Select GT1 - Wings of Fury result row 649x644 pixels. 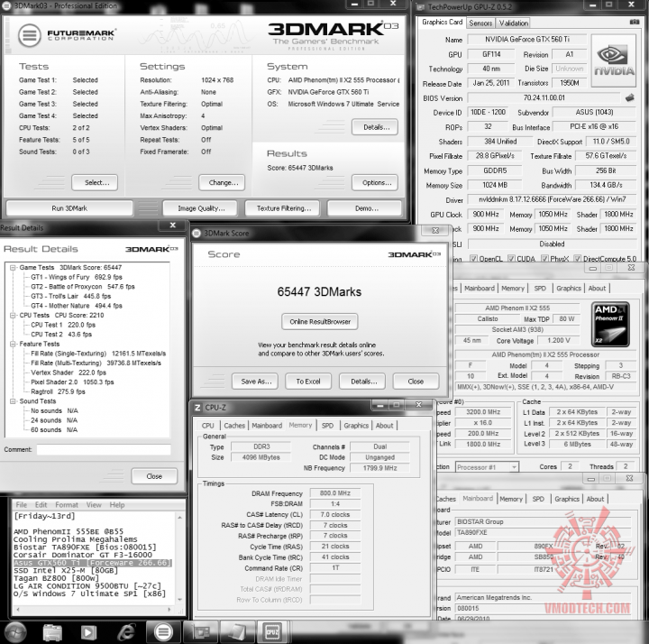tap(76, 277)
